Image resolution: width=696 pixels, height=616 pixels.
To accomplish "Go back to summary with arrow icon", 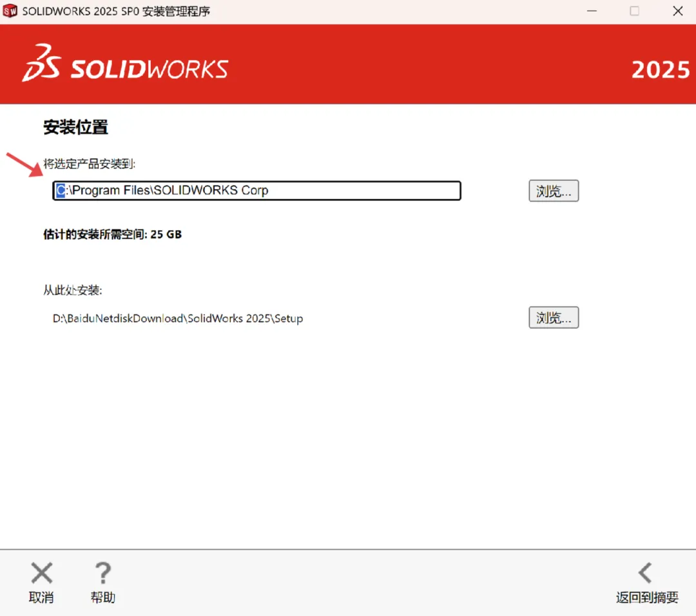I will [x=645, y=573].
